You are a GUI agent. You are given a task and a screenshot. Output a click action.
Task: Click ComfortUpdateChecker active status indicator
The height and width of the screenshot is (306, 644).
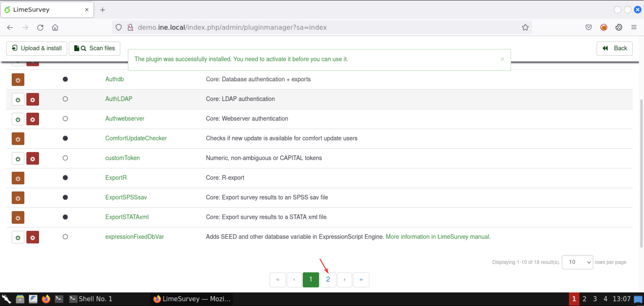65,138
